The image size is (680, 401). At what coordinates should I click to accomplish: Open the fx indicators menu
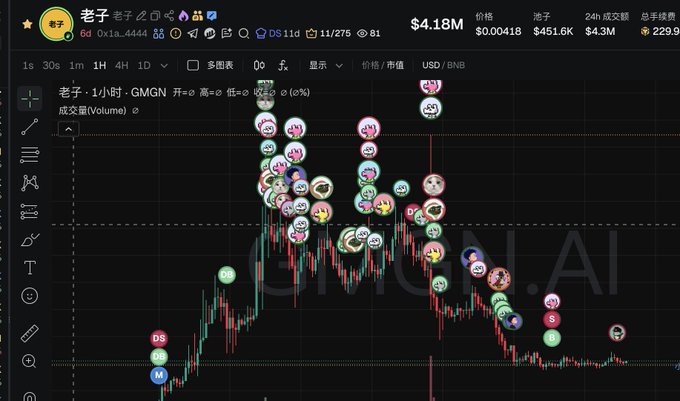283,65
